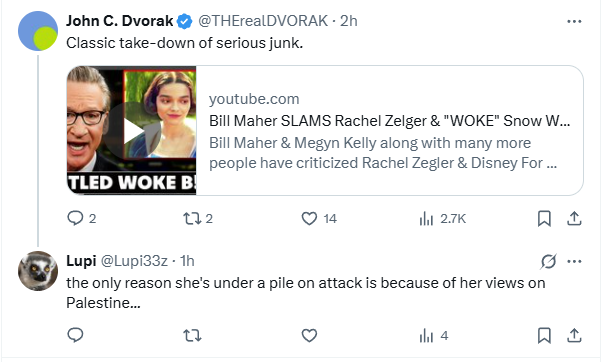Reply to Lupi's comment

click(x=75, y=336)
